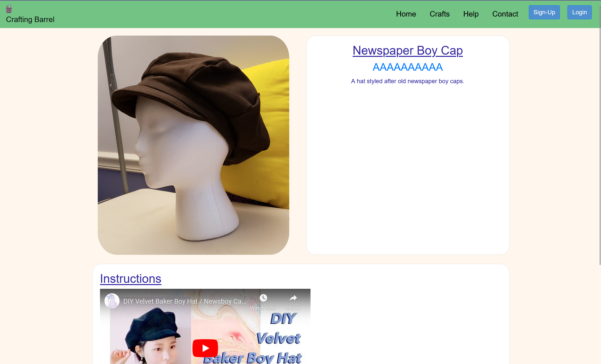The width and height of the screenshot is (601, 364).
Task: Open the Newspaper Boy Cap title link
Action: 408,51
